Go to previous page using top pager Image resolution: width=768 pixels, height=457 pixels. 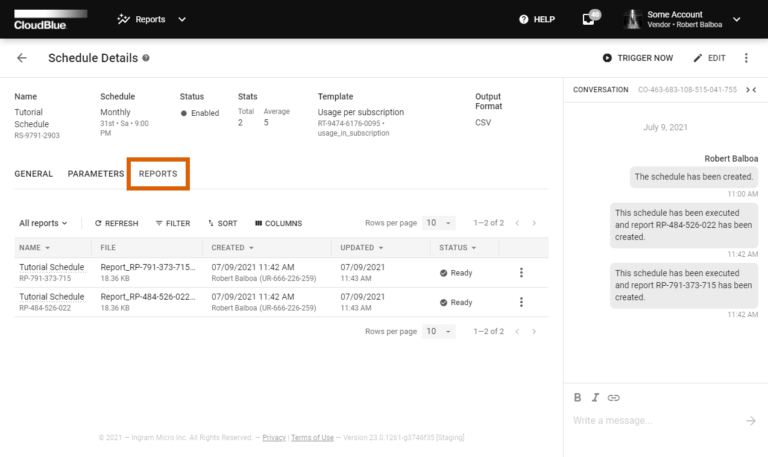click(517, 223)
